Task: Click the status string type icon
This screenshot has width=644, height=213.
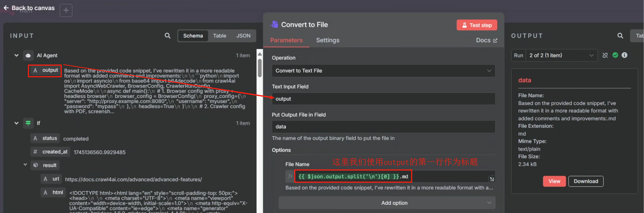Action: [35, 138]
